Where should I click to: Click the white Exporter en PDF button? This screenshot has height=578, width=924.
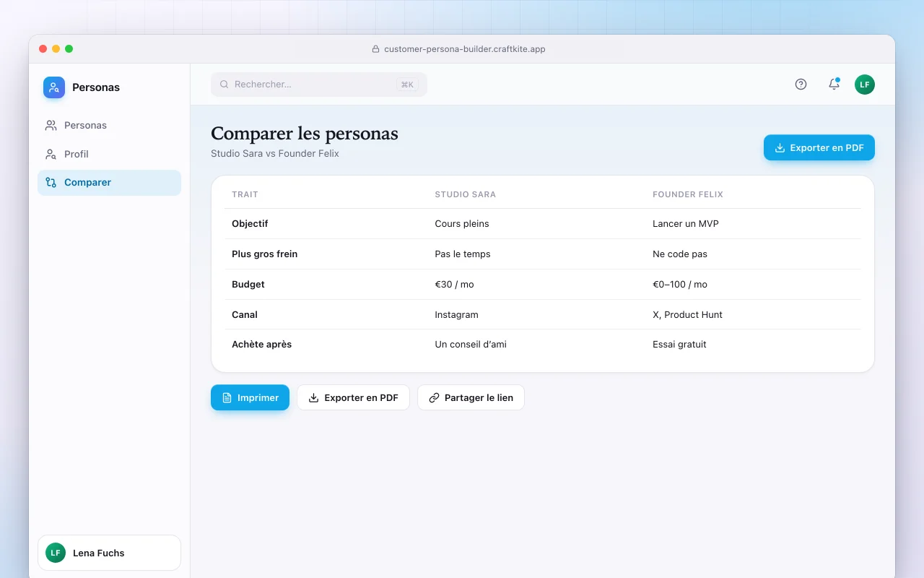coord(353,397)
